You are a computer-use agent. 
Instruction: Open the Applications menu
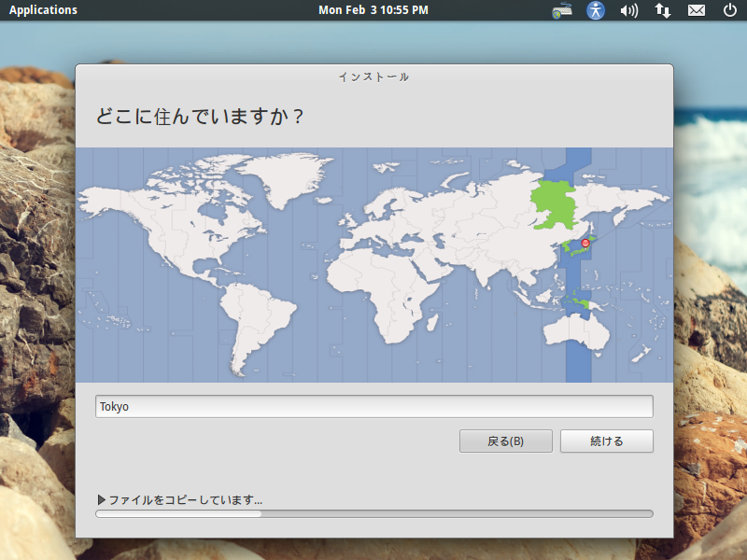point(43,10)
